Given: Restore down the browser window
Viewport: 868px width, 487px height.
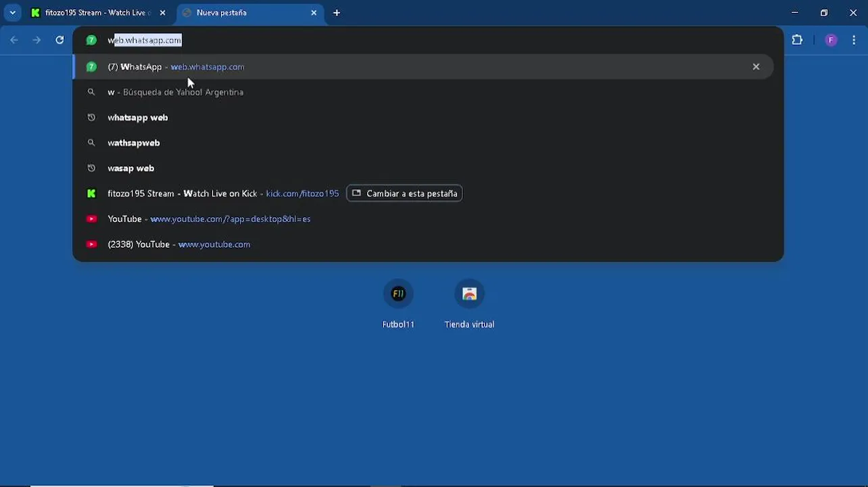Looking at the screenshot, I should tap(824, 13).
